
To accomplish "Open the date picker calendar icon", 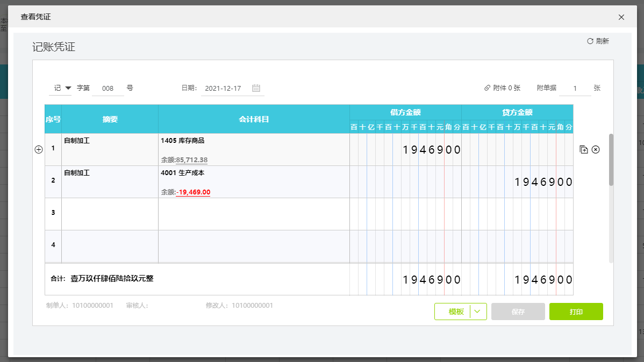I will [256, 88].
